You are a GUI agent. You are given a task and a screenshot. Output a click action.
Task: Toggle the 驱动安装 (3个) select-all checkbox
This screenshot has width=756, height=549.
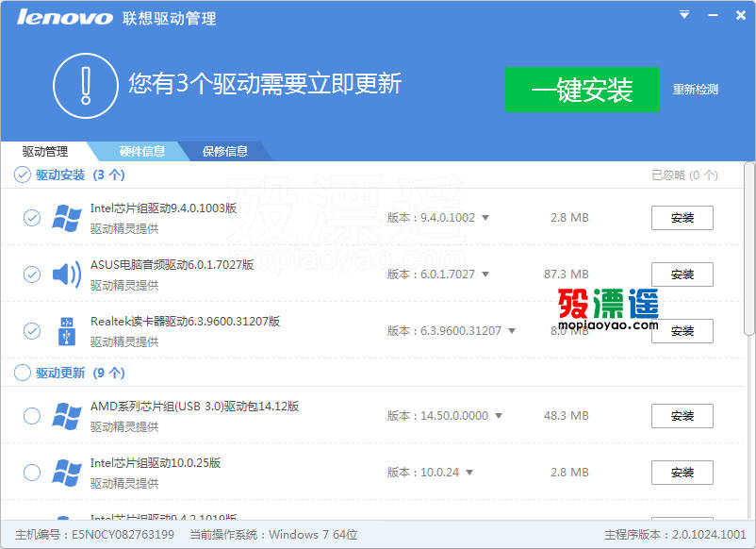(x=23, y=175)
